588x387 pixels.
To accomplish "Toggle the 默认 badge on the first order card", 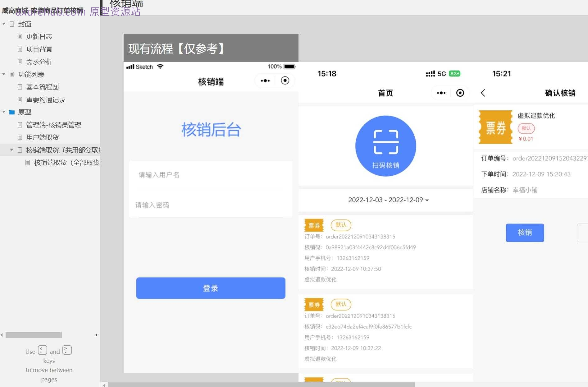I will [x=341, y=225].
